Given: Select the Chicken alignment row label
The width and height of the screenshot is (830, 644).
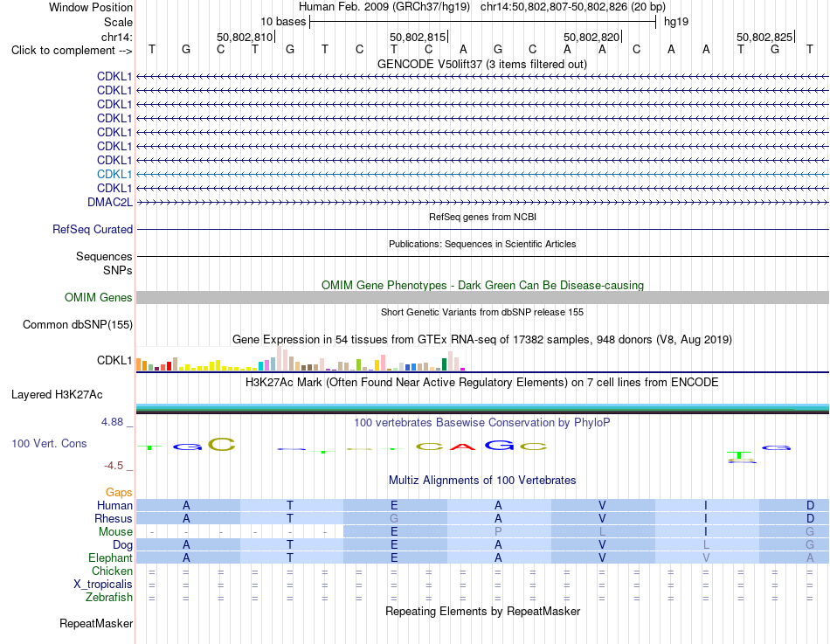Looking at the screenshot, I should click(112, 571).
